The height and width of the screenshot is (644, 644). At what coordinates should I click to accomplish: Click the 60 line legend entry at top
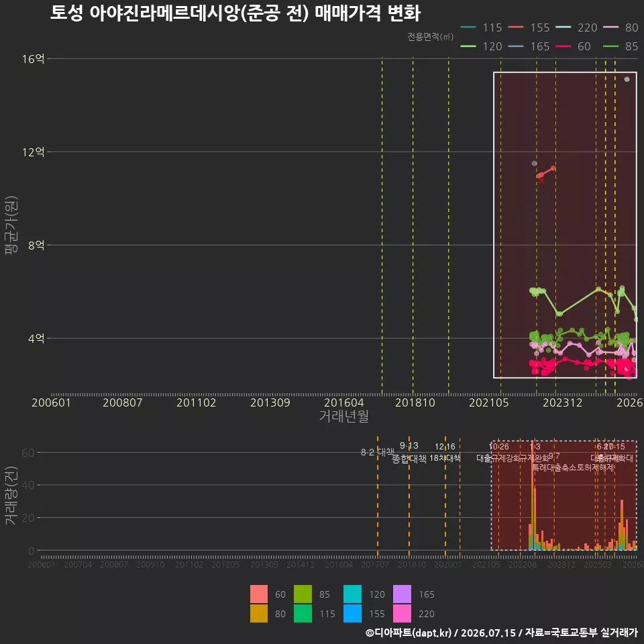[574, 46]
